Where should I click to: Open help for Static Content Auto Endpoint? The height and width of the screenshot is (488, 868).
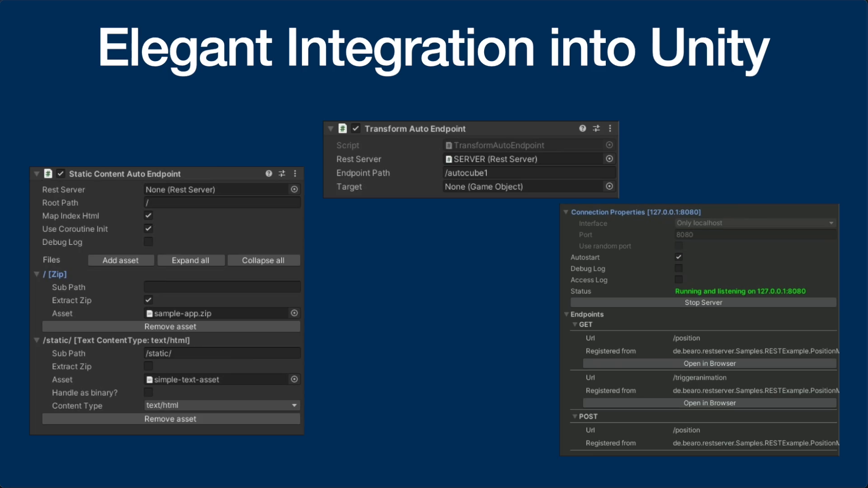269,174
